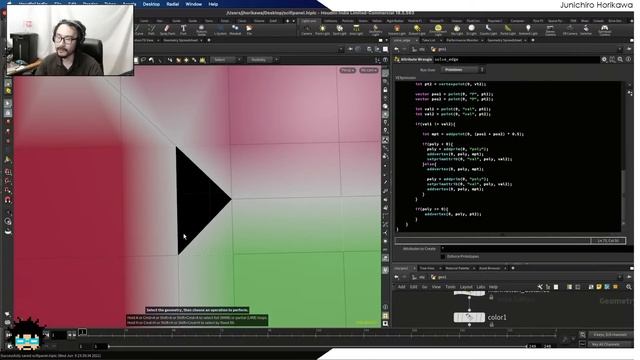Select the Camera shelf tool
Screen dimensions: 640x360
[x=307, y=30]
